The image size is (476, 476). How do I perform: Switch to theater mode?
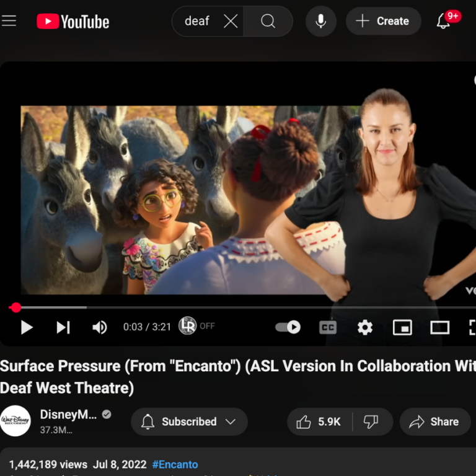click(x=439, y=327)
